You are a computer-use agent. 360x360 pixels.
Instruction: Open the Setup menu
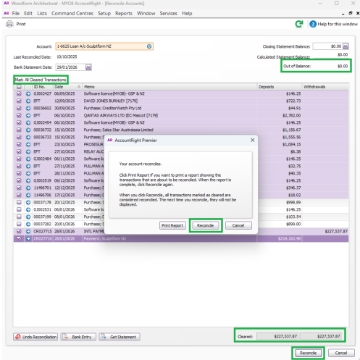coord(104,13)
